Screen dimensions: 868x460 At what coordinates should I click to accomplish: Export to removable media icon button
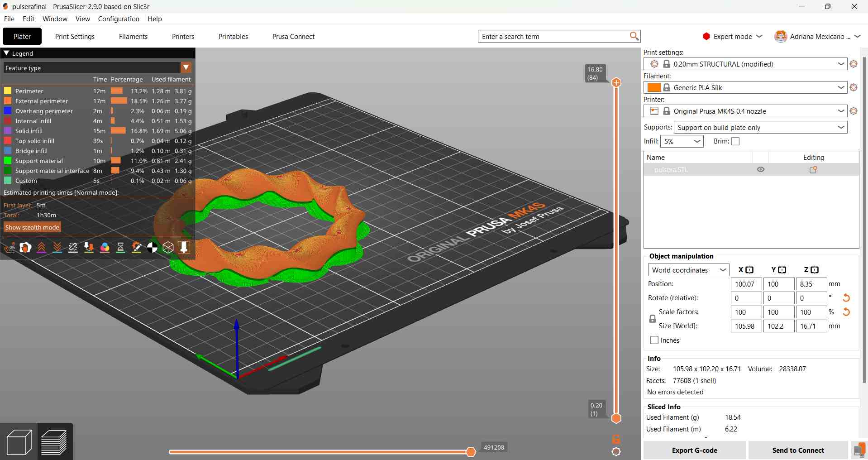tap(858, 450)
